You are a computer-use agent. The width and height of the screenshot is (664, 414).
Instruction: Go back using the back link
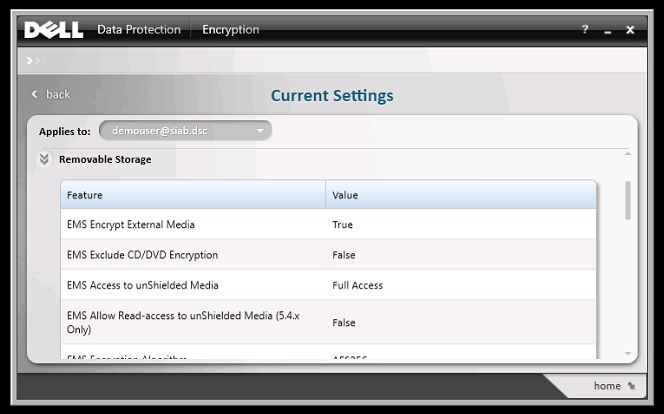(x=51, y=94)
